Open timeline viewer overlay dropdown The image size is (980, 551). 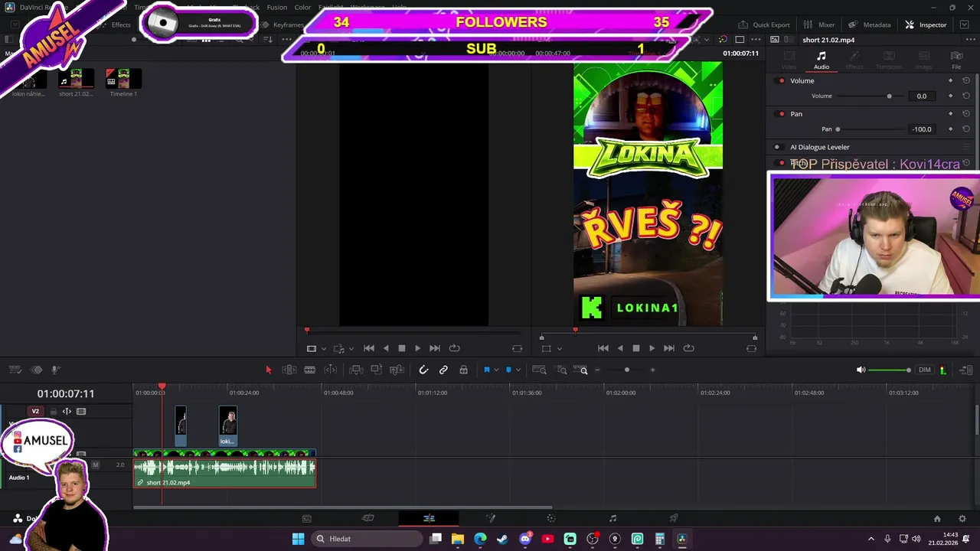point(559,349)
